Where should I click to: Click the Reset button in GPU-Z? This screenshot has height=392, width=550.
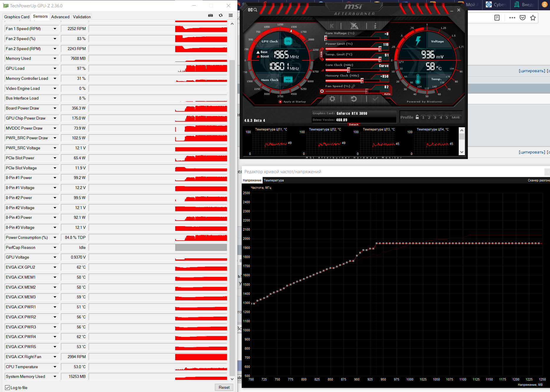click(224, 388)
